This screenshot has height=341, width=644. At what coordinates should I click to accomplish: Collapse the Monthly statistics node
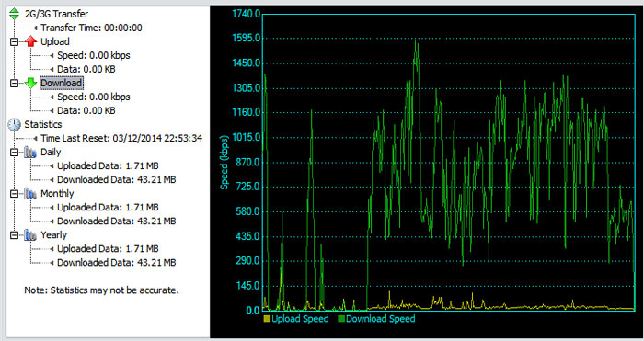(x=15, y=194)
